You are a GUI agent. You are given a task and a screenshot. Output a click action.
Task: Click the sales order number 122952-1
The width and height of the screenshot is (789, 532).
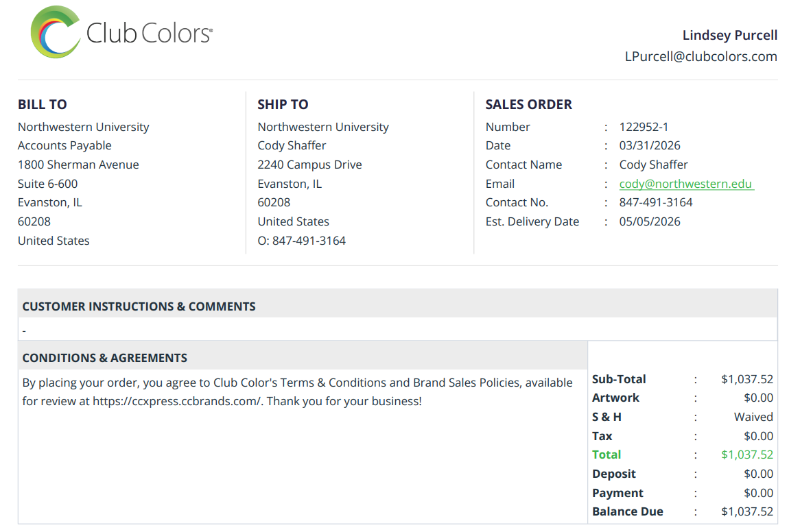(644, 127)
